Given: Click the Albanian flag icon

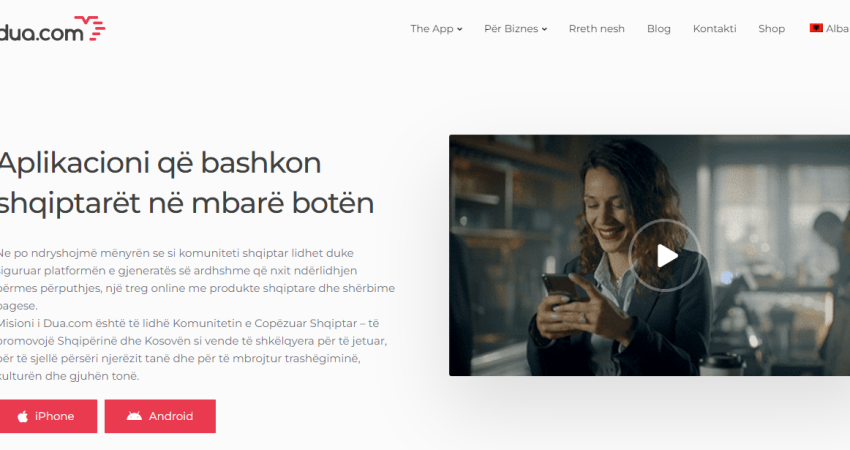Looking at the screenshot, I should 816,28.
